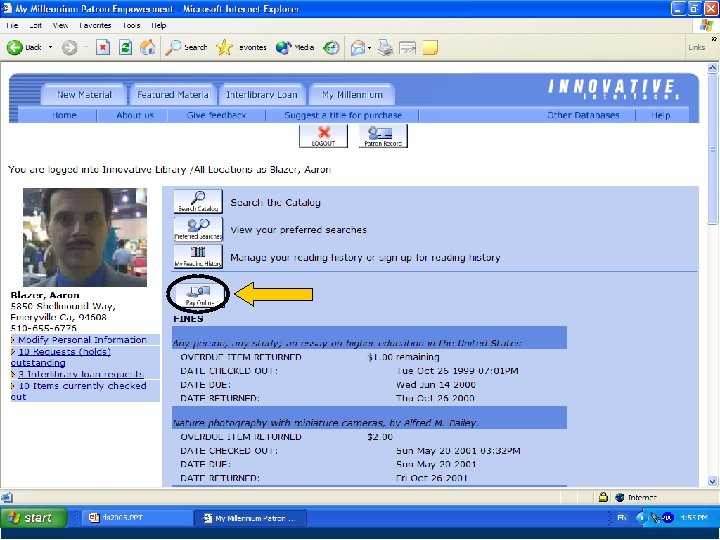Switch to the Interlibrary Loan tab
The image size is (720, 540).
[262, 95]
